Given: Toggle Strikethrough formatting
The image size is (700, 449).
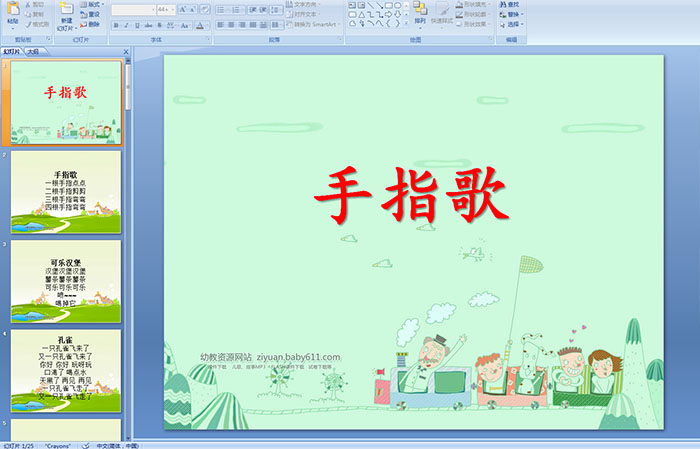Looking at the screenshot, I should [x=148, y=25].
